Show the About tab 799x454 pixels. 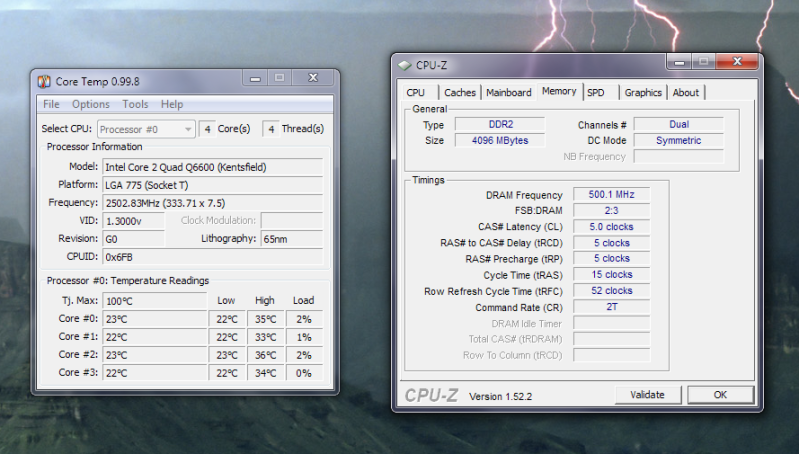686,93
